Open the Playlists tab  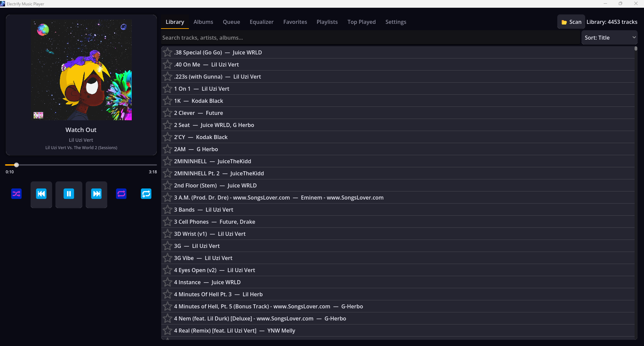[x=327, y=22]
